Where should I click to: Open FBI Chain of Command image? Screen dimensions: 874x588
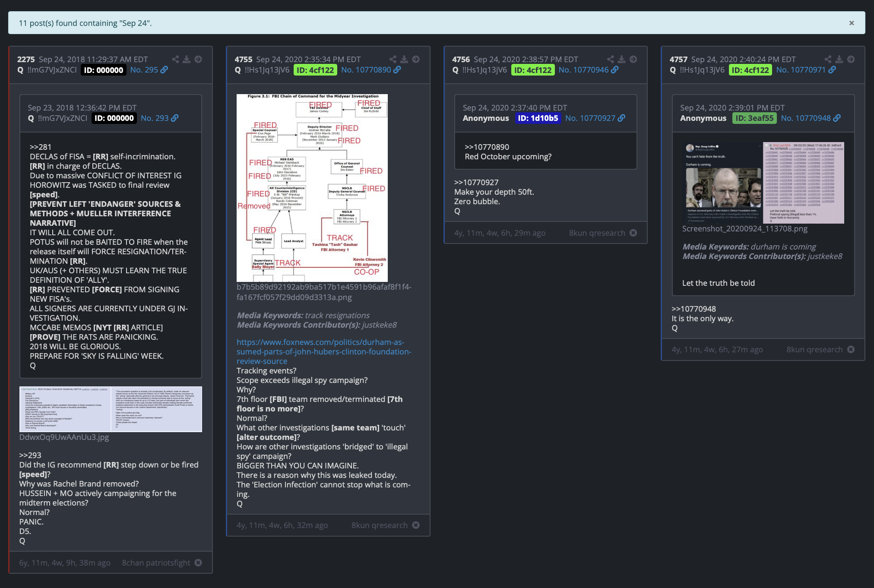312,188
